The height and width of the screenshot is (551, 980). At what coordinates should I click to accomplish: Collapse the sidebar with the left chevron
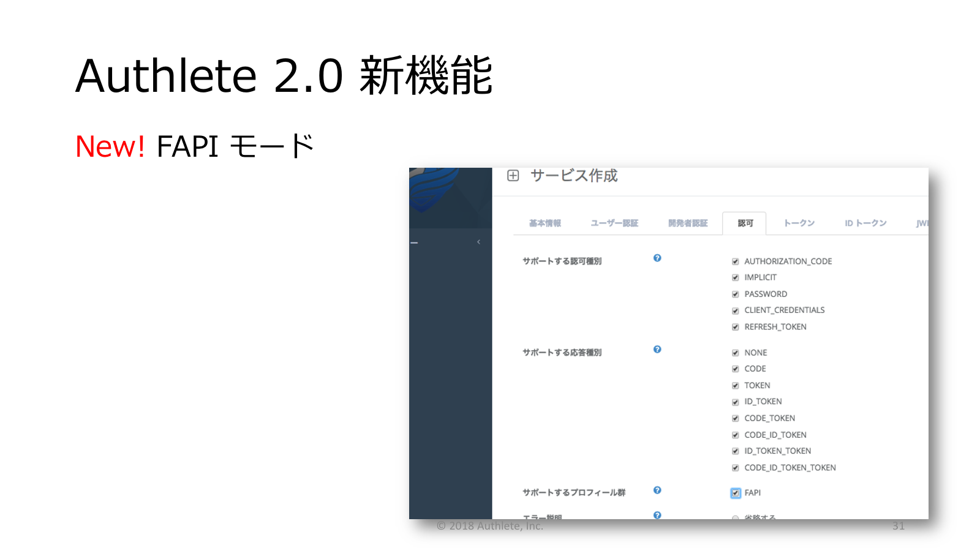479,242
